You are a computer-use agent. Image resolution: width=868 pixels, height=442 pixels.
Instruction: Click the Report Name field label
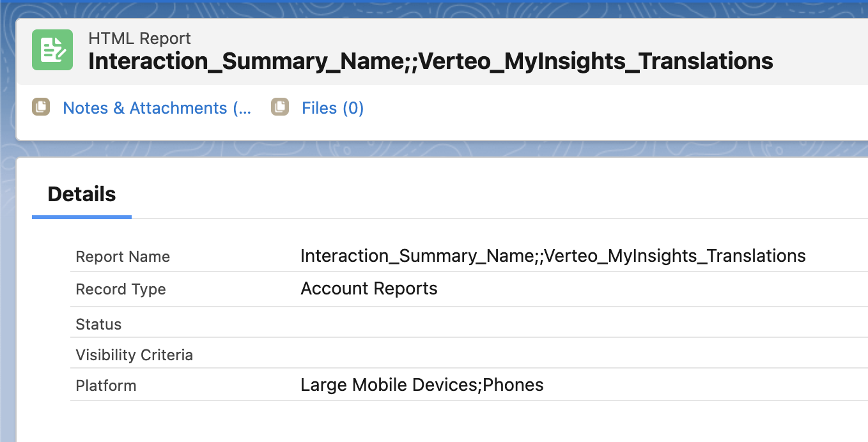pyautogui.click(x=123, y=257)
